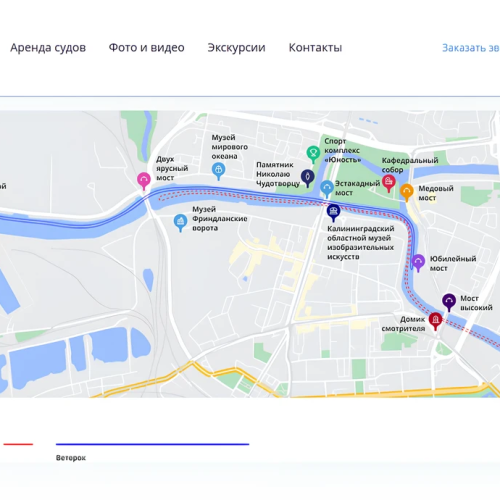Select the purple Юбилейный мост pin
Image resolution: width=500 pixels, height=500 pixels.
[418, 263]
